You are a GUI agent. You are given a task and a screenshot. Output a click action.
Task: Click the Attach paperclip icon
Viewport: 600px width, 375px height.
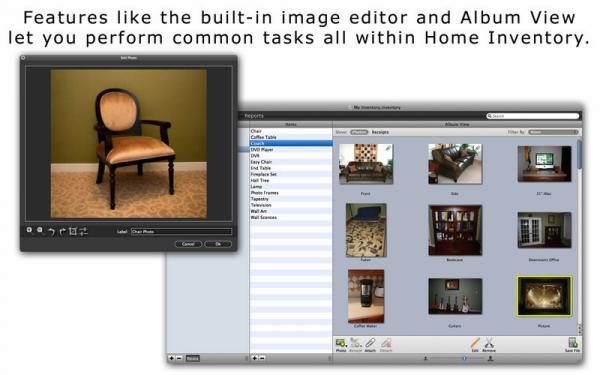coord(370,344)
